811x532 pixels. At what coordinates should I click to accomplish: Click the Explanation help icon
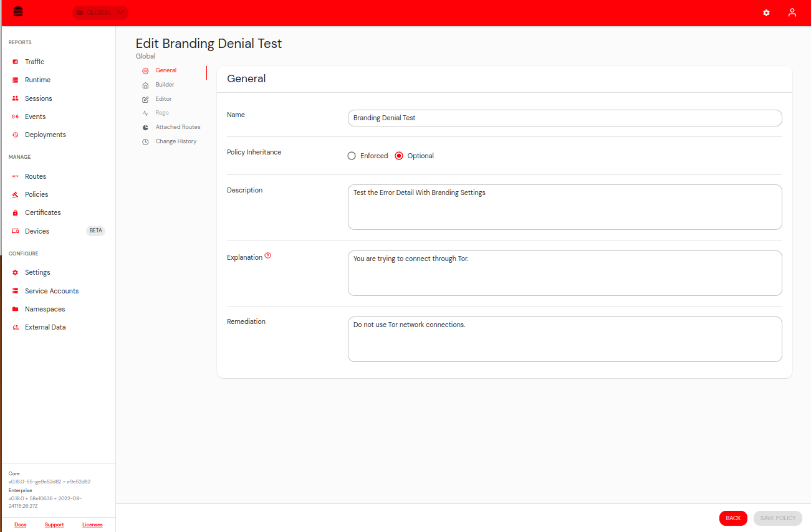point(267,255)
